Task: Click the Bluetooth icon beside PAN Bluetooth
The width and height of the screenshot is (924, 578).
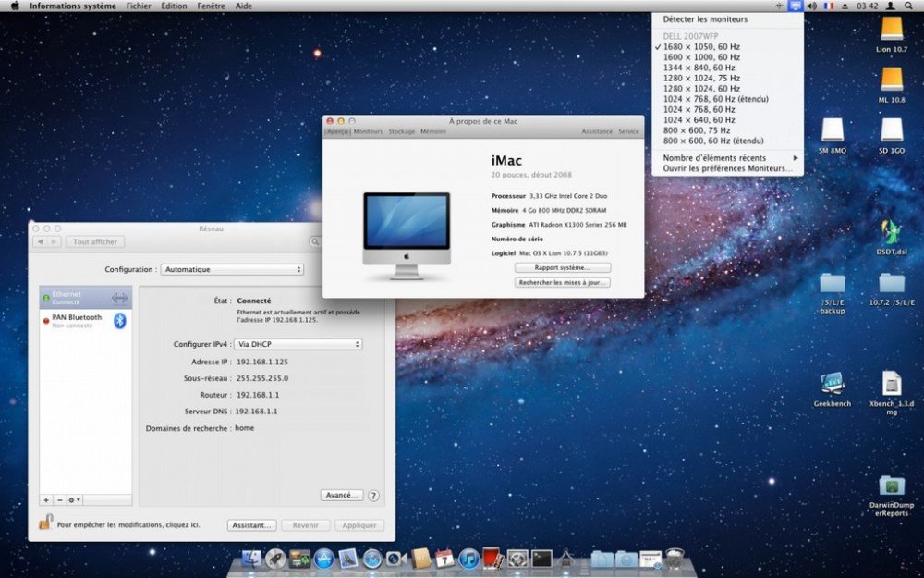Action: pyautogui.click(x=119, y=320)
